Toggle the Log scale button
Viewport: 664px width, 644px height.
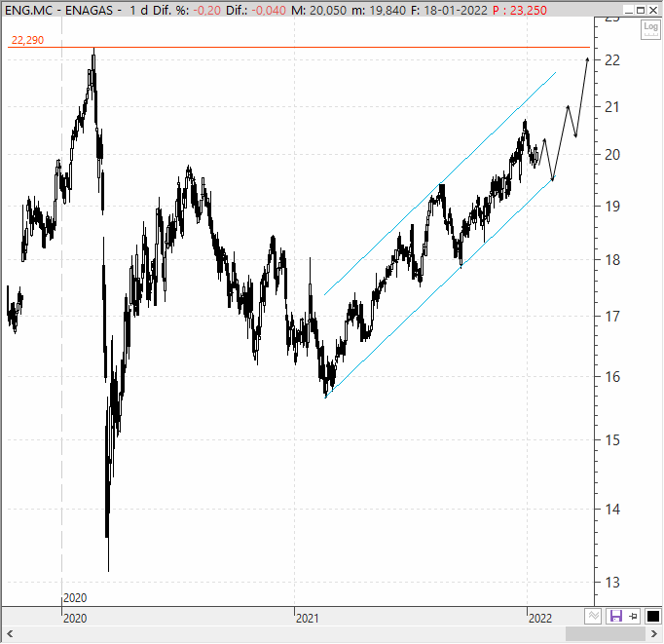coord(649,29)
